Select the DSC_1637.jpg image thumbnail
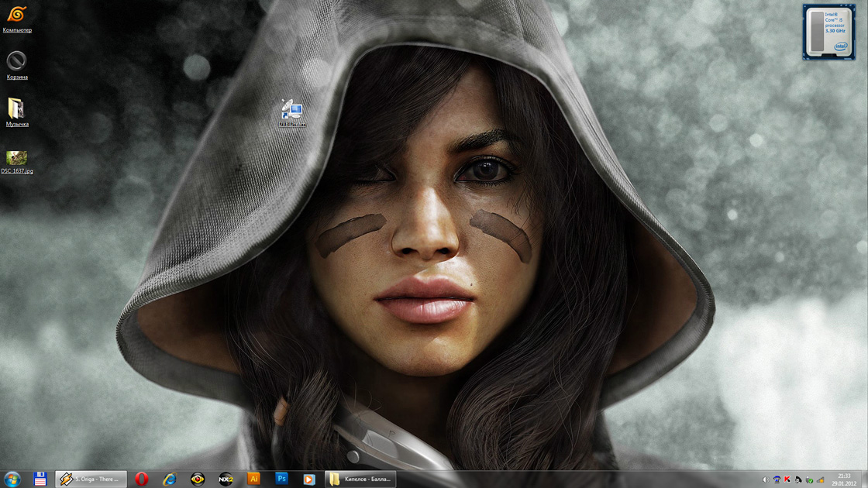This screenshot has width=868, height=488. (16, 158)
